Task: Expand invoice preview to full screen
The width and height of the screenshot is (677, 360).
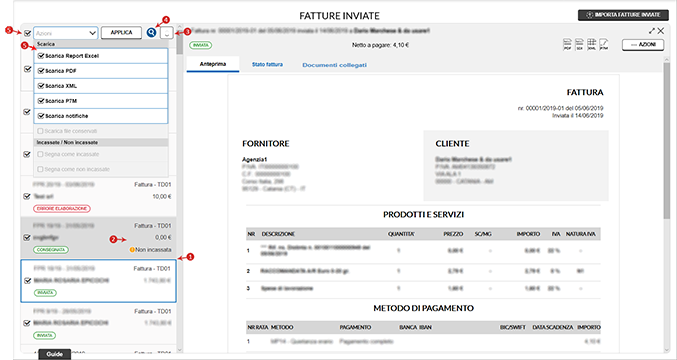Action: [652, 31]
